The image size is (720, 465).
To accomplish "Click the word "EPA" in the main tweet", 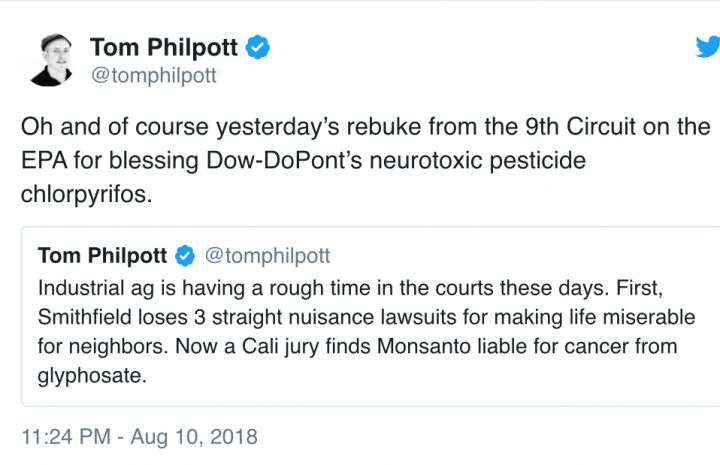I will pos(44,161).
